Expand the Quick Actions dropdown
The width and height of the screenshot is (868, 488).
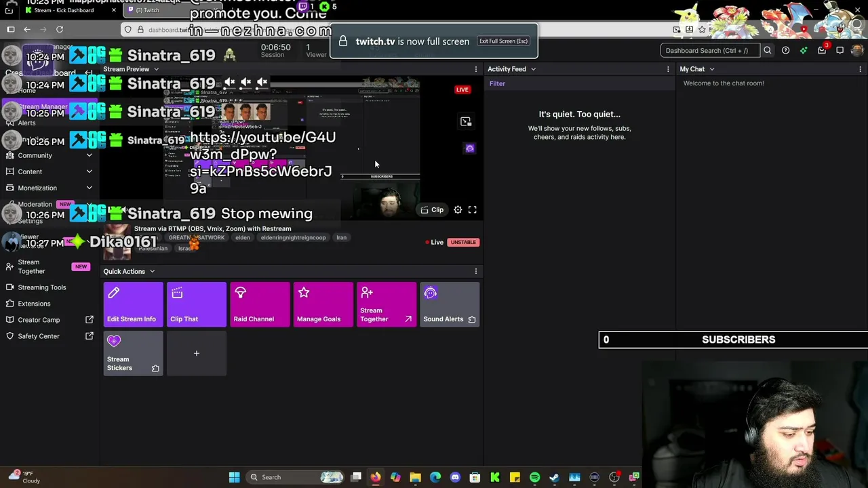tap(152, 272)
